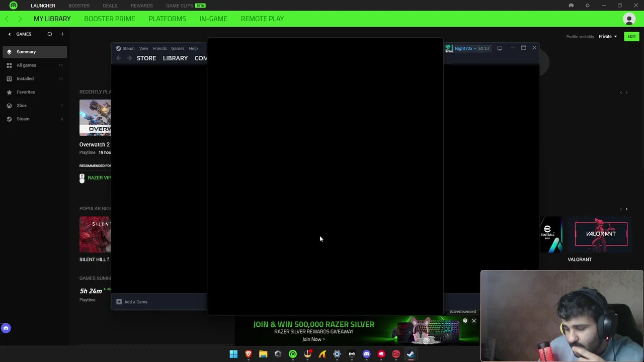Close the Razer Silver advertisement

[x=473, y=321]
